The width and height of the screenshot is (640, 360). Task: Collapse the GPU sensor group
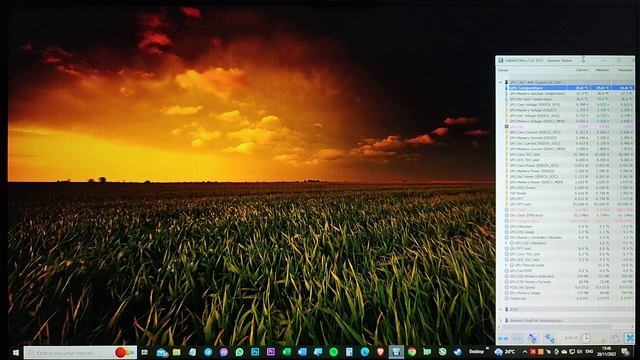(x=501, y=82)
